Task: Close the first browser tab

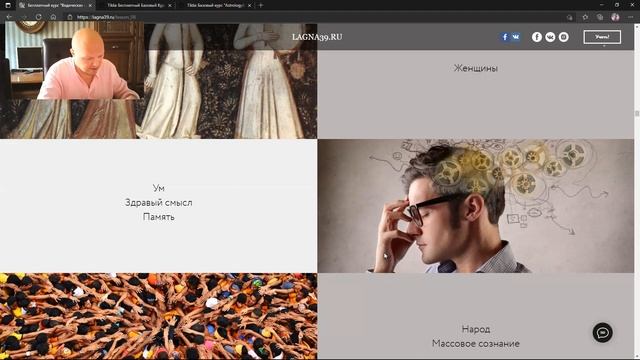Action: click(90, 5)
